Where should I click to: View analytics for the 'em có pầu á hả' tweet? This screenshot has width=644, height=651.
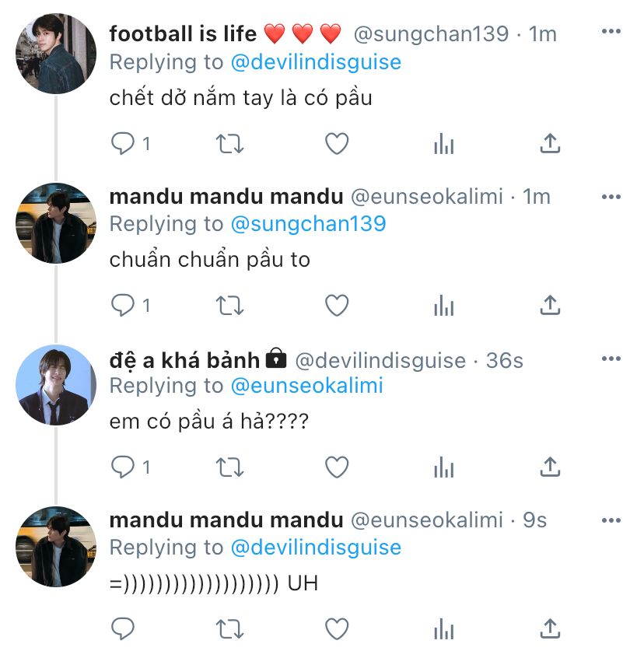tap(444, 467)
